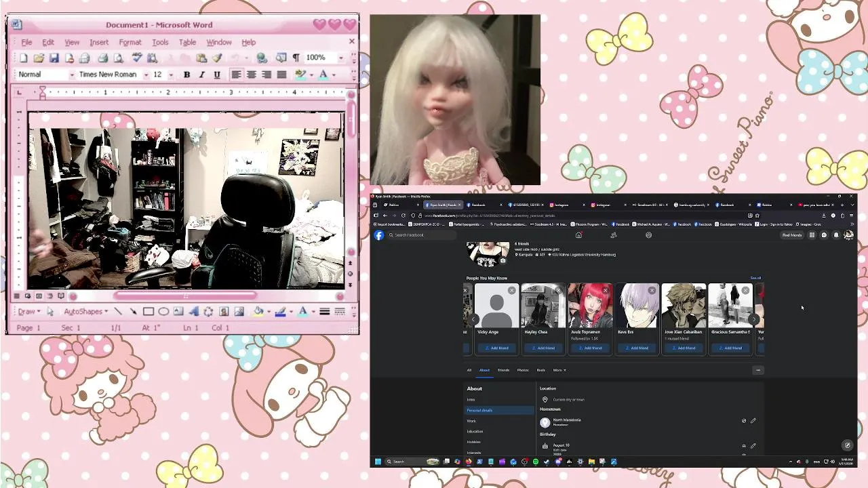Open the Times New Roman font dropdown
The width and height of the screenshot is (868, 488).
click(145, 75)
